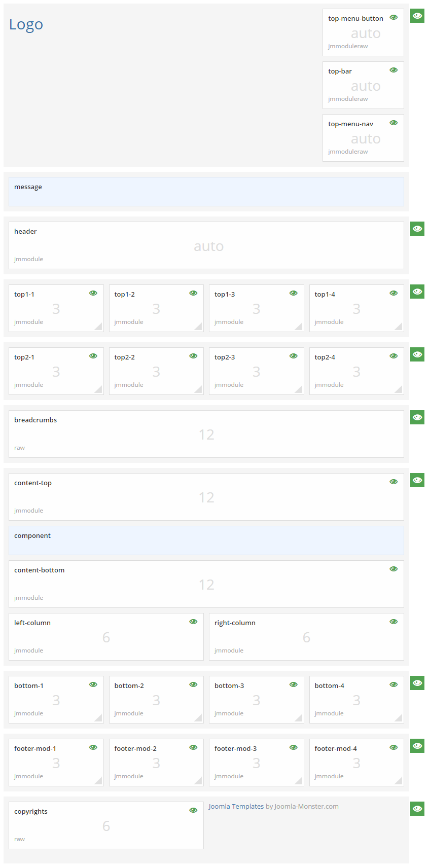Click the eye icon in top1-1 block

[x=93, y=293]
